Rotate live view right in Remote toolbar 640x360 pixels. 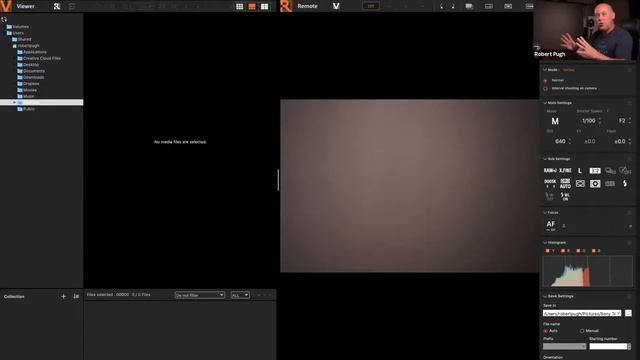[x=453, y=6]
